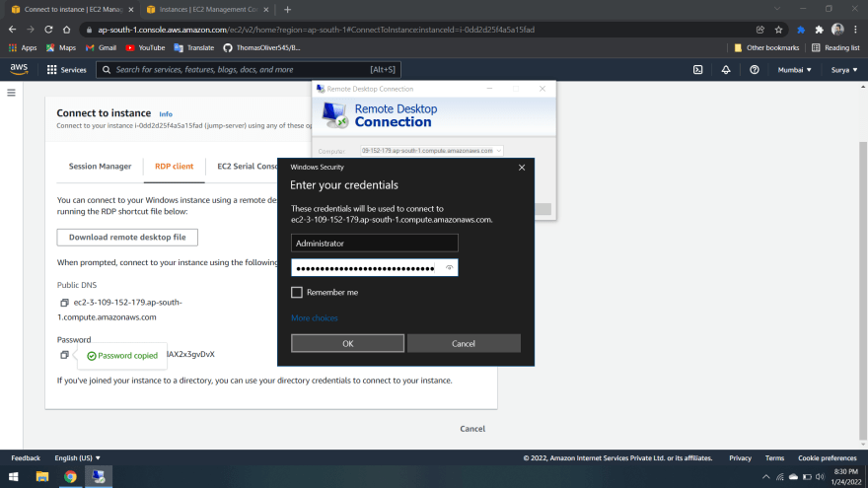Image resolution: width=868 pixels, height=488 pixels.
Task: Select Remote Desktop Connection taskbar icon
Action: coord(99,476)
